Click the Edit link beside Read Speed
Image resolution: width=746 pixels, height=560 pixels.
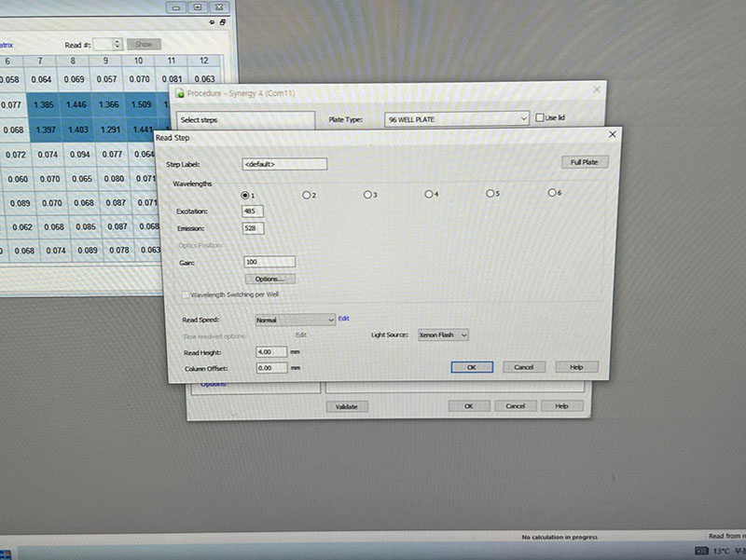343,318
